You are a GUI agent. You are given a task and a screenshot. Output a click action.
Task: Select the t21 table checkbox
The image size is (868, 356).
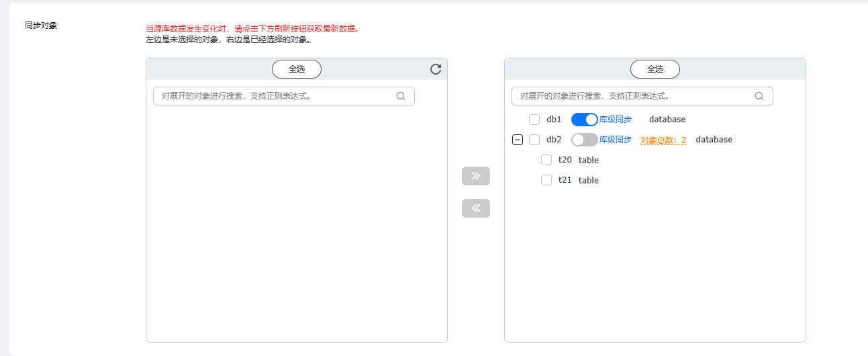coord(546,180)
